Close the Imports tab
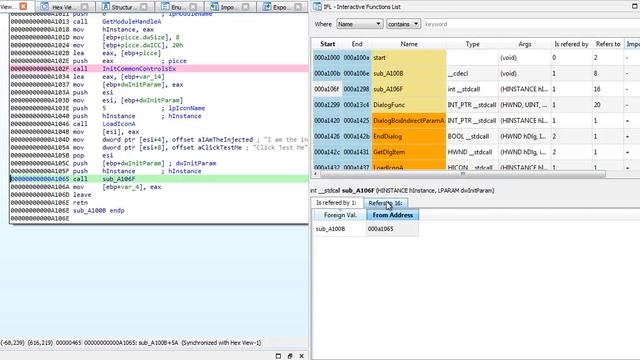Screen dimensions: 640x360 (245, 7)
